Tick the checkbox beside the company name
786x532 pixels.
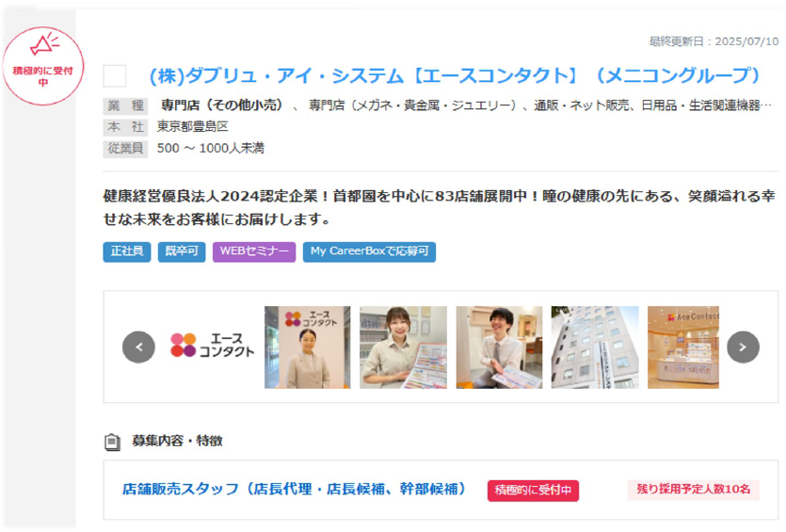114,76
